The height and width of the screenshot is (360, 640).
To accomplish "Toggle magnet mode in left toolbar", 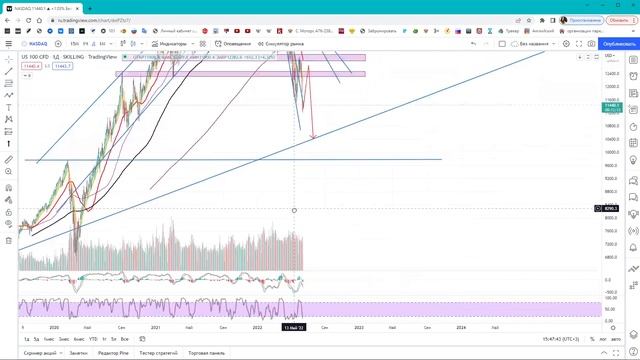I will [x=9, y=188].
